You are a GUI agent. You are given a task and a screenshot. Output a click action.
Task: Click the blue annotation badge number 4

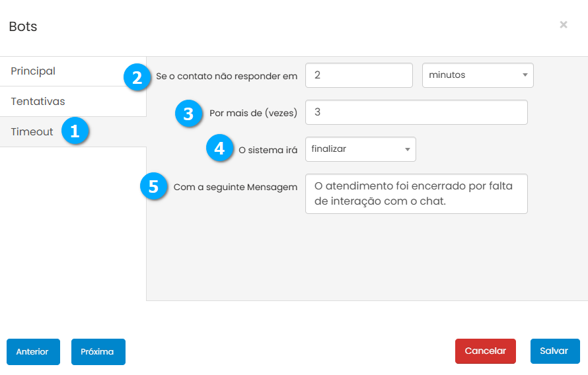(219, 149)
